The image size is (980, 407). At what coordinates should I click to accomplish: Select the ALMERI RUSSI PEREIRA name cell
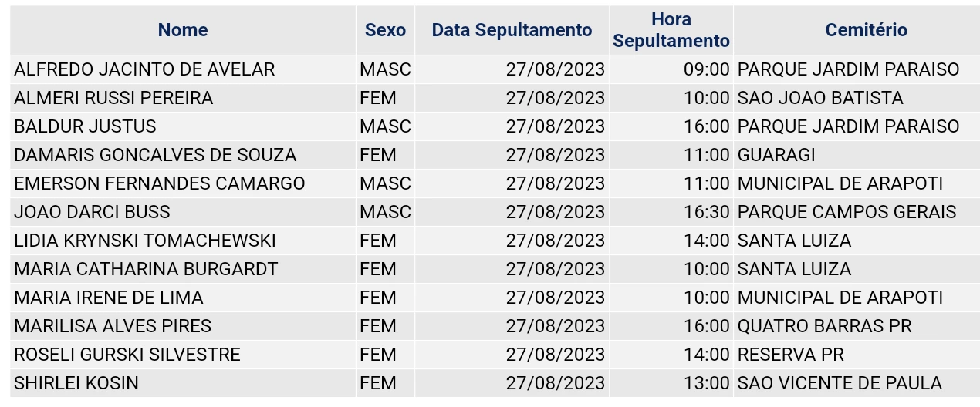(113, 98)
